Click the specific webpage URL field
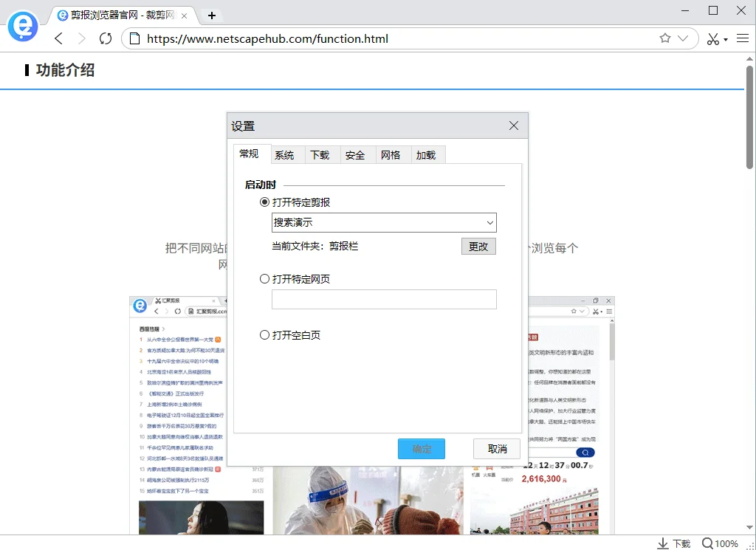The height and width of the screenshot is (550, 756). point(384,299)
